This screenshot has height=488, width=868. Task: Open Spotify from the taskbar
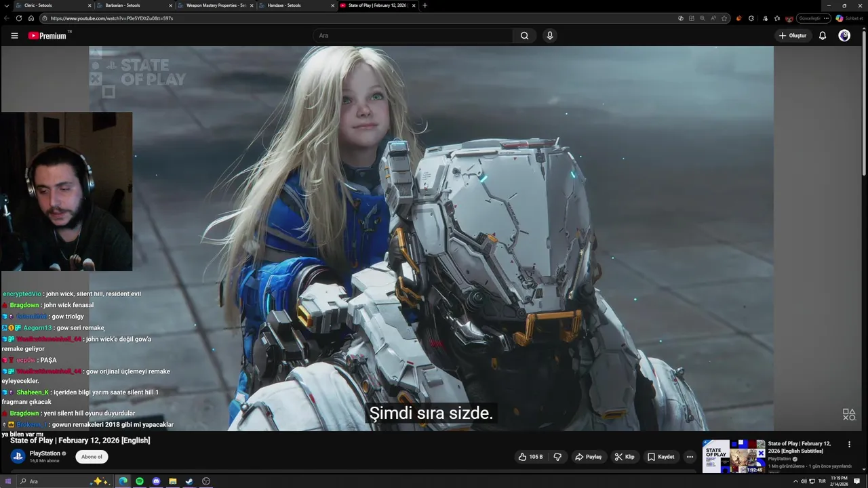[x=140, y=481]
